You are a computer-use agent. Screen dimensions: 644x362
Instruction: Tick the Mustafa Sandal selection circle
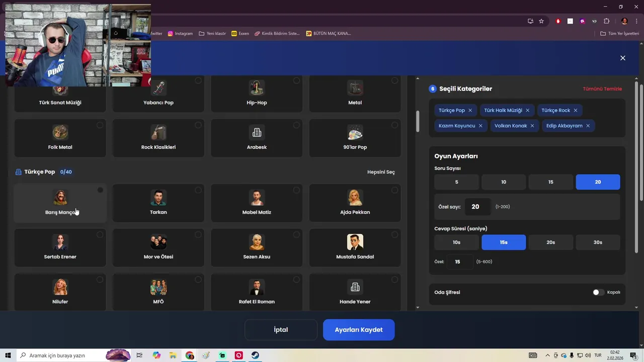click(395, 235)
